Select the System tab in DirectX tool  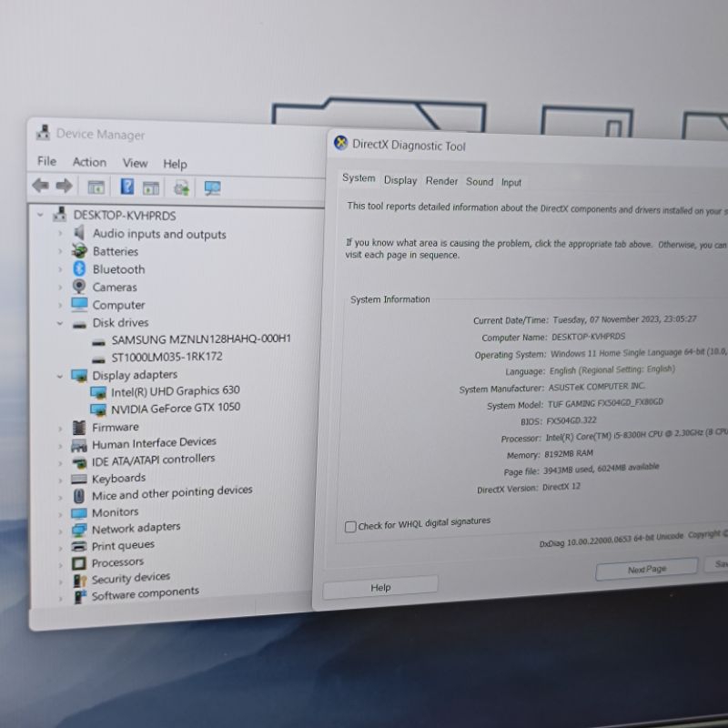[359, 177]
